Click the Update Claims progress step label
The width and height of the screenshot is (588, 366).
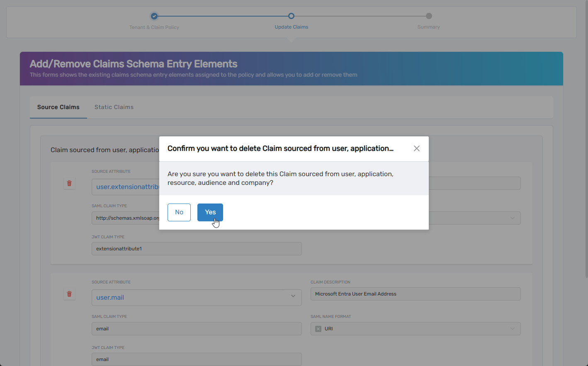click(x=292, y=27)
